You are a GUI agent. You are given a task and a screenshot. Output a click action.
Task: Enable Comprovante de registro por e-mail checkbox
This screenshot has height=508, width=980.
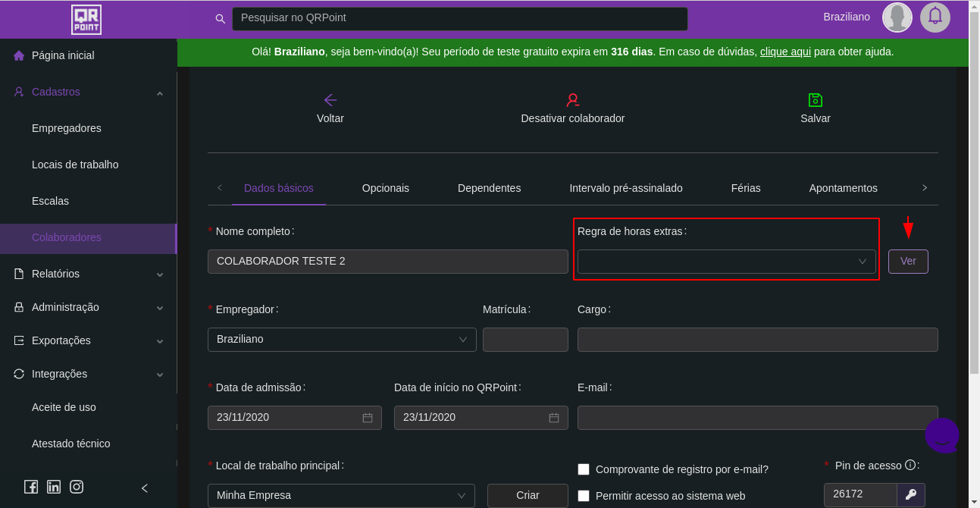click(584, 469)
